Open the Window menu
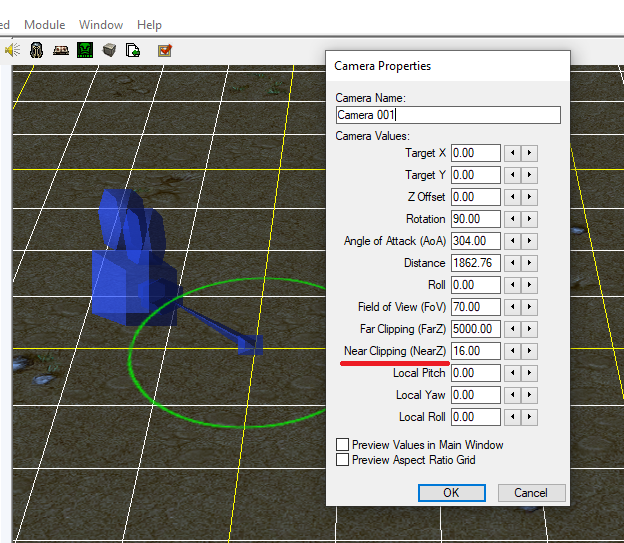This screenshot has width=624, height=543. coord(101,25)
